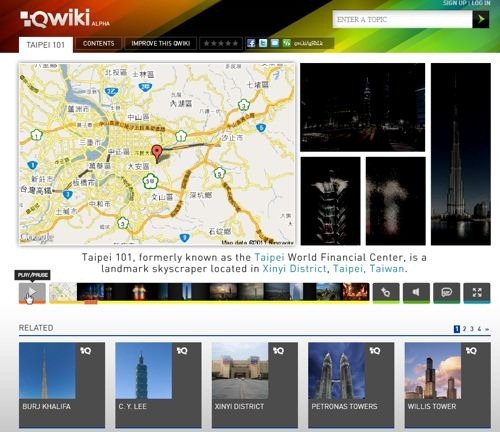Open Improve This Qwiki tab

(x=160, y=44)
